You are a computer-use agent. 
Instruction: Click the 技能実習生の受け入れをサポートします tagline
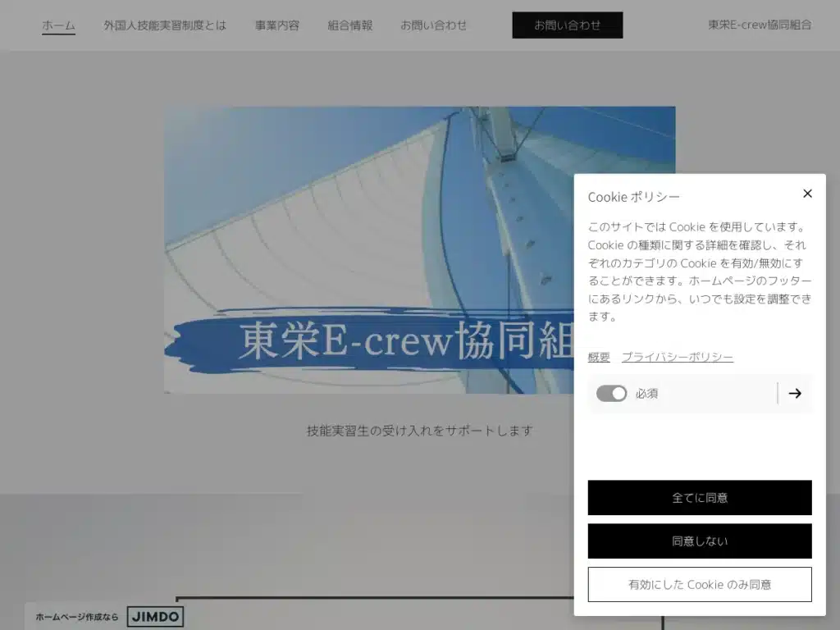pos(420,431)
